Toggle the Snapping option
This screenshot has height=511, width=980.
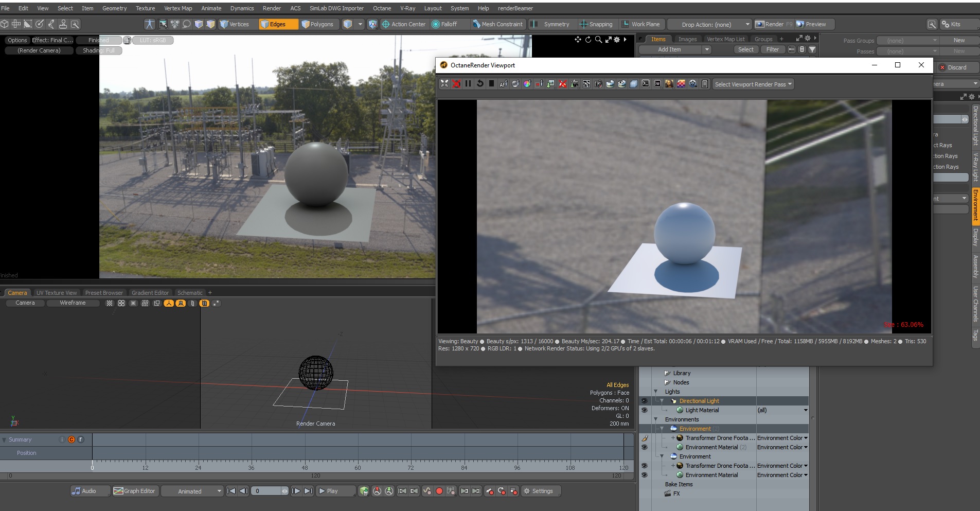596,24
